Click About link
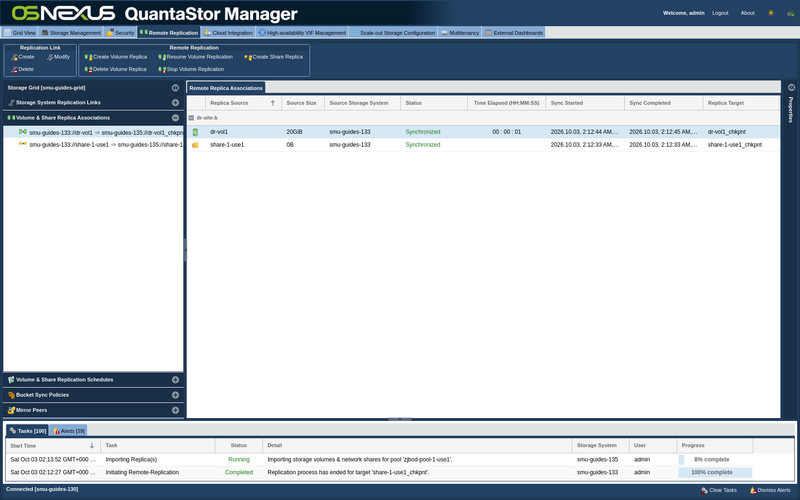This screenshot has height=500, width=800. [x=747, y=13]
